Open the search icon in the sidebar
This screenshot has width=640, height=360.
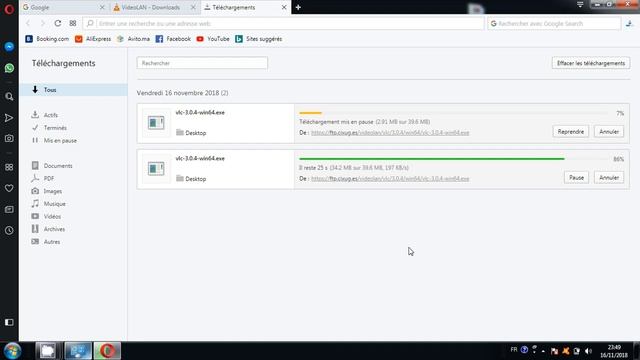(9, 97)
